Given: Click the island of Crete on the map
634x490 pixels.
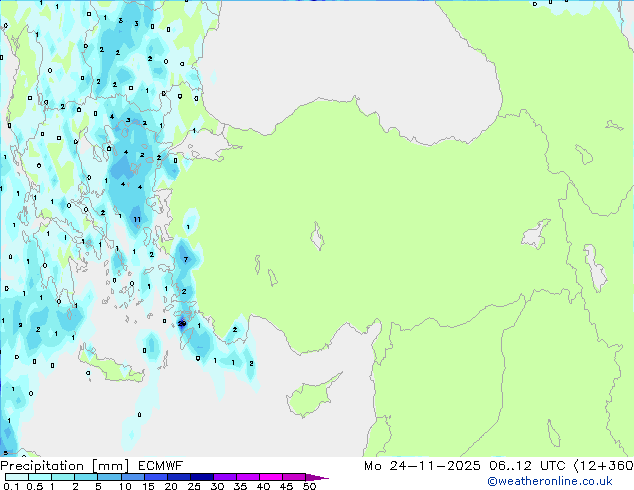Looking at the screenshot, I should click(x=111, y=367).
